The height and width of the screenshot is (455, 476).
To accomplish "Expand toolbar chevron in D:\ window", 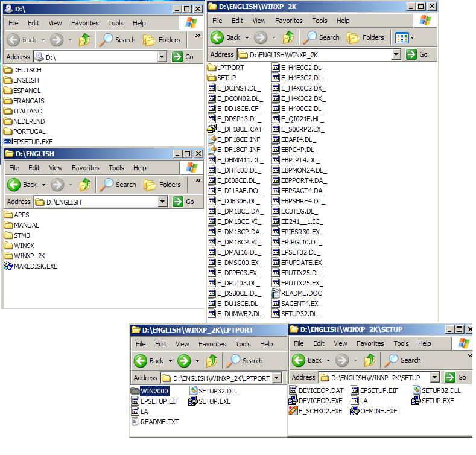I will coord(198,36).
